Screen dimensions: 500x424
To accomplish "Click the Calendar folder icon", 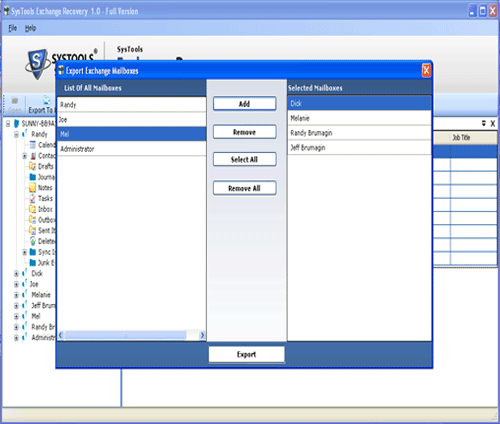I will click(33, 145).
